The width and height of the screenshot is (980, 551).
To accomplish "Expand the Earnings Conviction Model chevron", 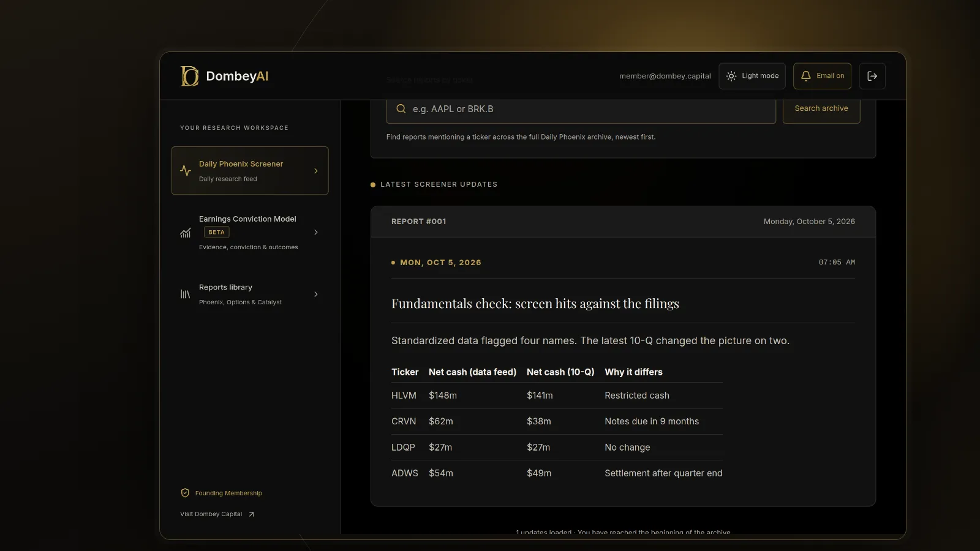I will click(316, 233).
